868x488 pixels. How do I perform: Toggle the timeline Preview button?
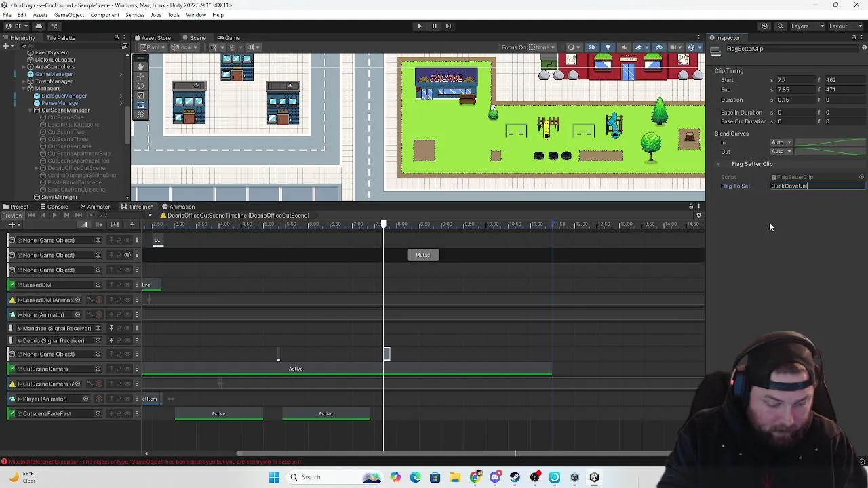tap(12, 216)
